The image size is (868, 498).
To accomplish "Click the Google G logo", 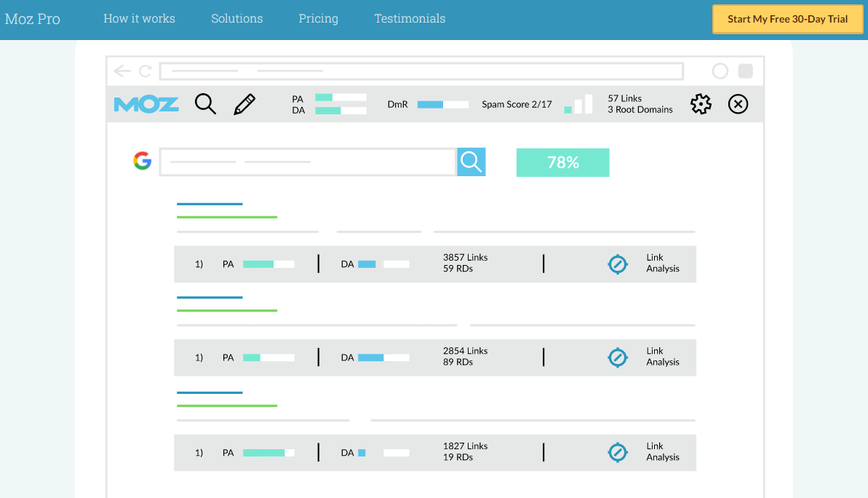I will point(143,161).
